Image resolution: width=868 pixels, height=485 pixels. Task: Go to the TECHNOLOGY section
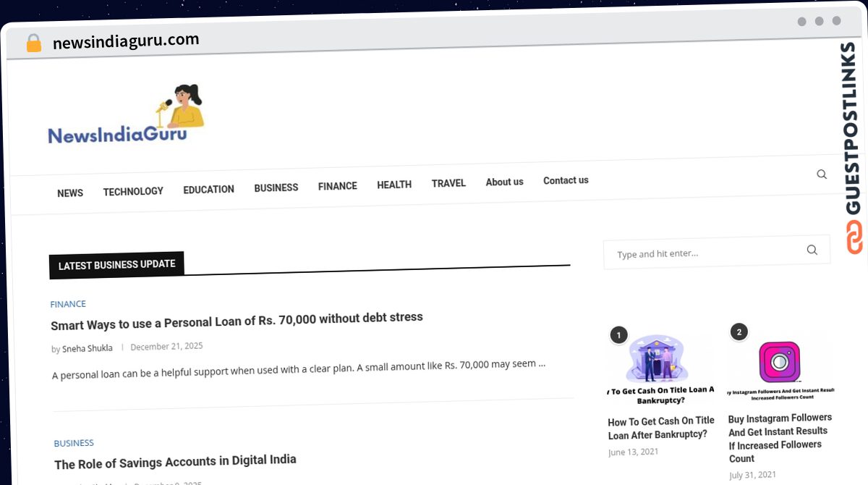pyautogui.click(x=133, y=191)
